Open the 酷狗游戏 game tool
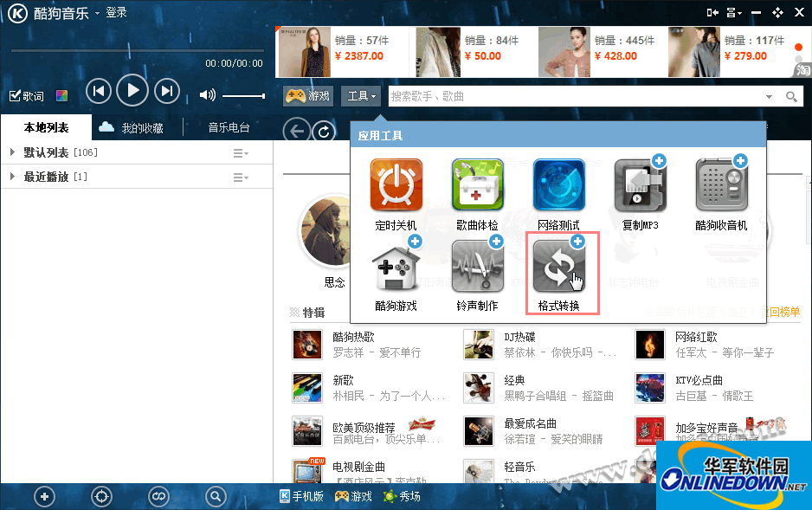Screen dimensions: 812x510 click(x=396, y=274)
